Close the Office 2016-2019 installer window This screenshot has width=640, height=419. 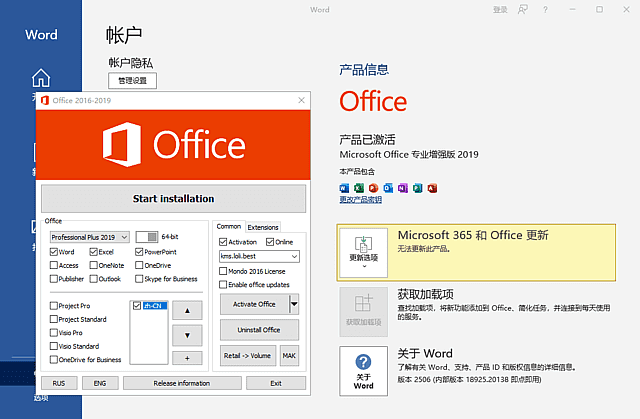(x=301, y=100)
